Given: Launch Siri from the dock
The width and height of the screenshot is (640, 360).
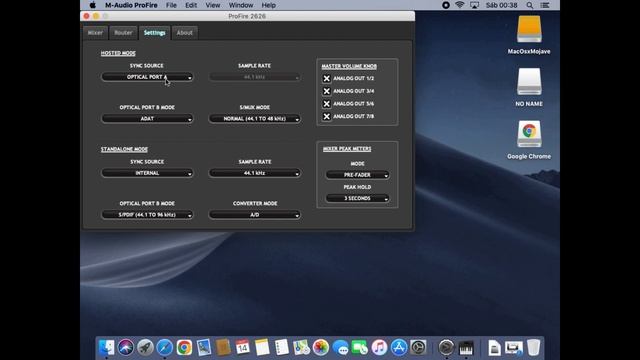Looking at the screenshot, I should (126, 347).
